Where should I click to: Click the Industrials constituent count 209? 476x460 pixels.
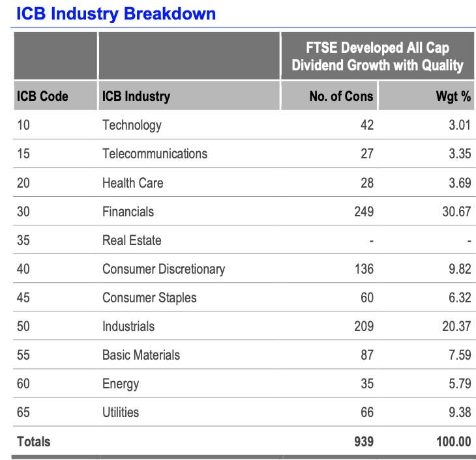click(362, 326)
